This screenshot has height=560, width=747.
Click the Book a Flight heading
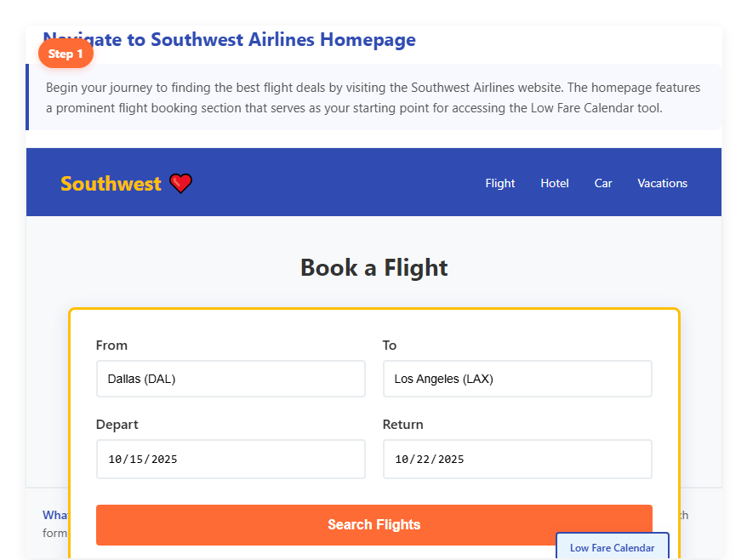pos(373,268)
